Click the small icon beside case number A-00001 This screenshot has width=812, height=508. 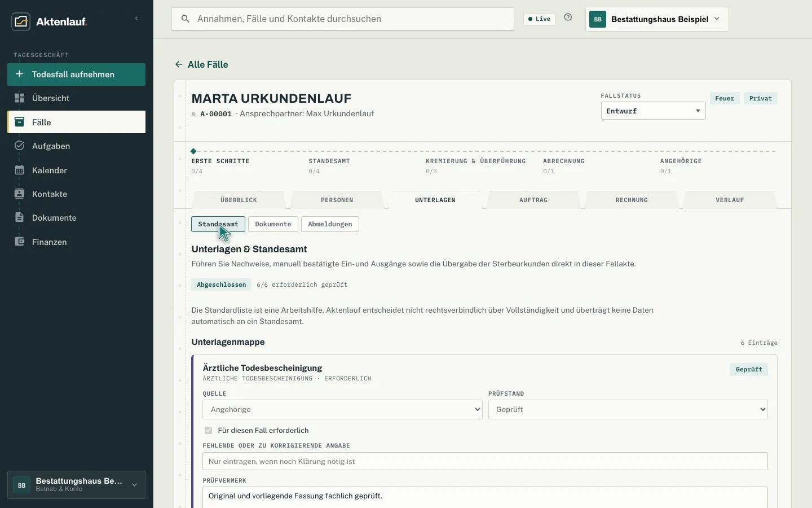pos(193,114)
